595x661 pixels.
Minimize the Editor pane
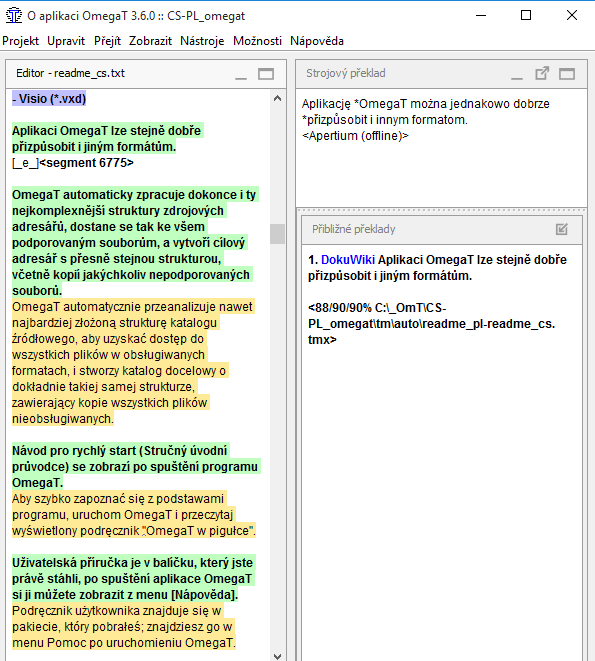click(241, 74)
